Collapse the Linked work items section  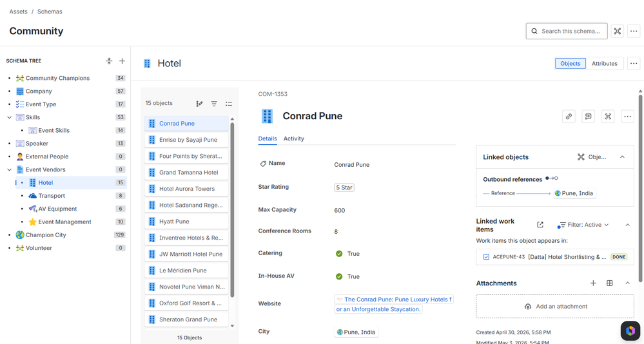pyautogui.click(x=628, y=225)
